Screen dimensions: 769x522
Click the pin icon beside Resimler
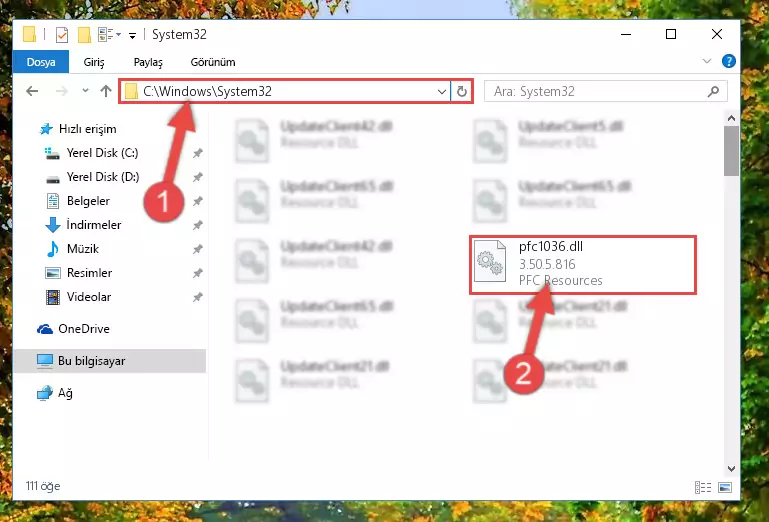198,273
